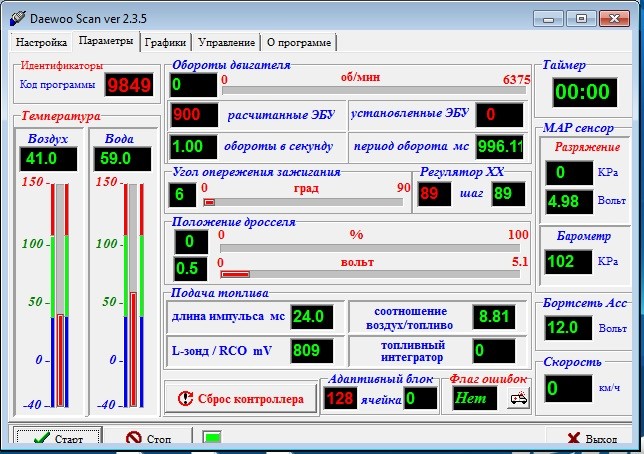This screenshot has width=644, height=454.
Task: Click the Разряжение KPa value
Action: tap(569, 173)
